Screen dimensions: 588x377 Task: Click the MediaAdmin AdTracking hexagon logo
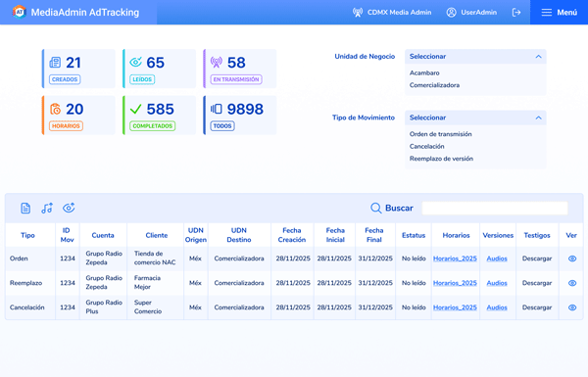click(19, 12)
